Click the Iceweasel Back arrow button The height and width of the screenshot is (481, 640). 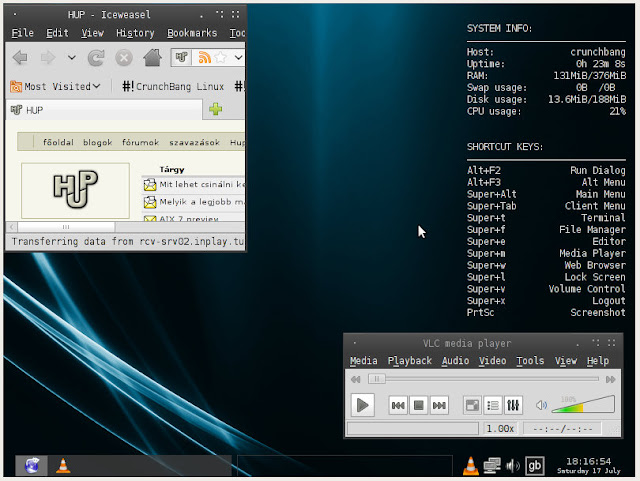20,58
